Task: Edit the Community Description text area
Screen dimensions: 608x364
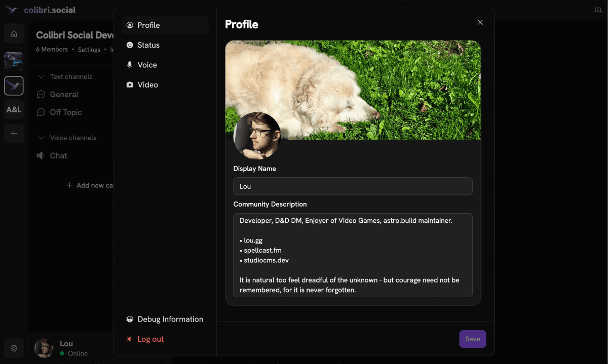Action: (x=353, y=255)
